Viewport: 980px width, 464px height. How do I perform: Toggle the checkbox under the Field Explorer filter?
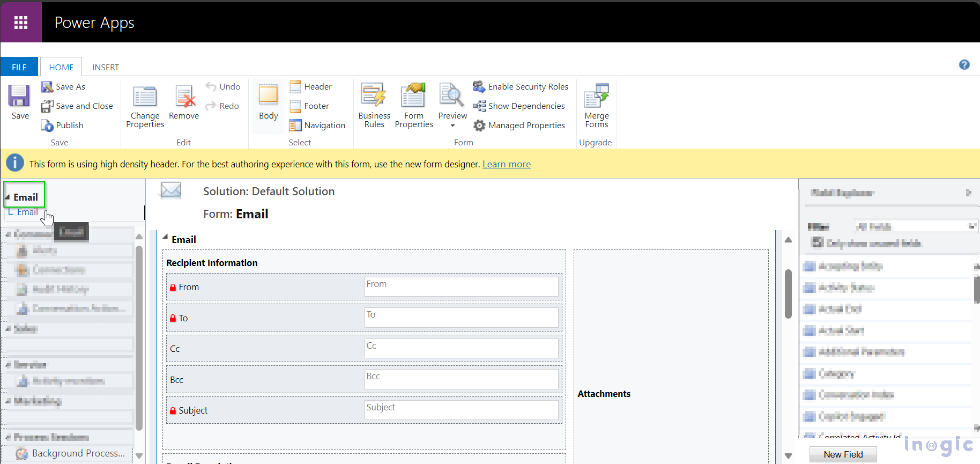point(817,242)
